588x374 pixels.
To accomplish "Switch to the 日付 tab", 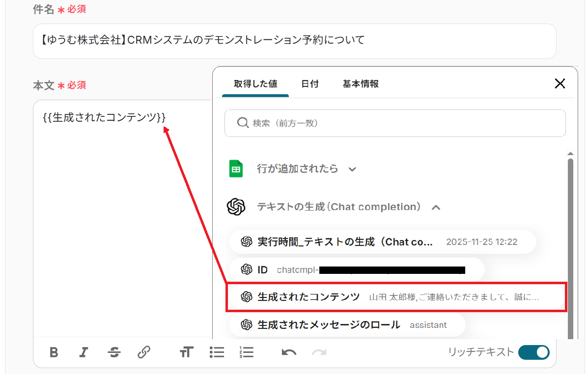I will (309, 84).
